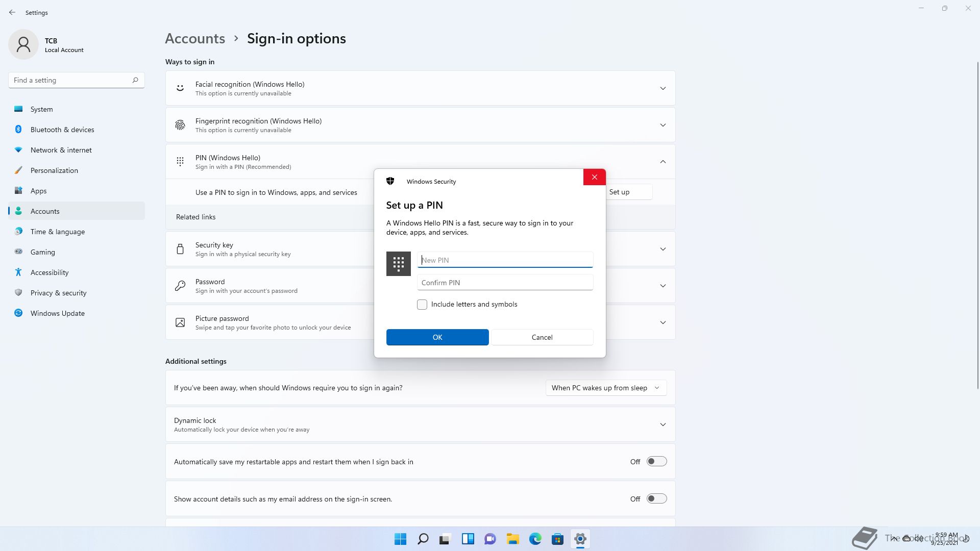Image resolution: width=980 pixels, height=551 pixels.
Task: Click the Accounts breadcrumb link
Action: point(195,38)
